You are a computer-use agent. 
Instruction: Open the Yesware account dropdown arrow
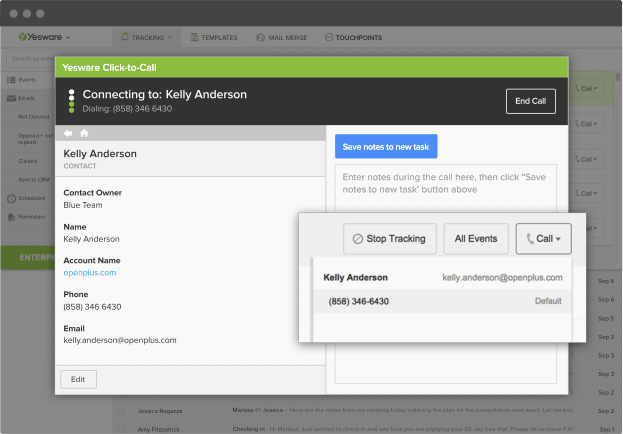coord(68,37)
